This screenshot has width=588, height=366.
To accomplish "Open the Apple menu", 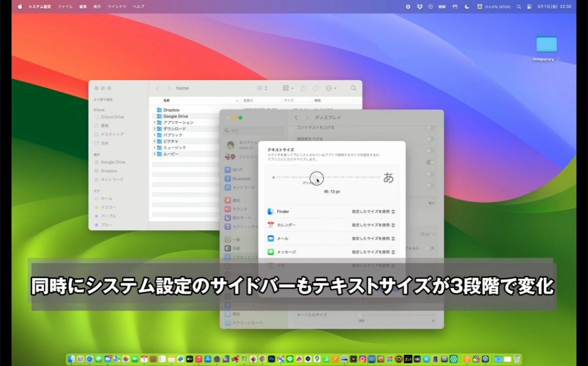I will coord(20,7).
